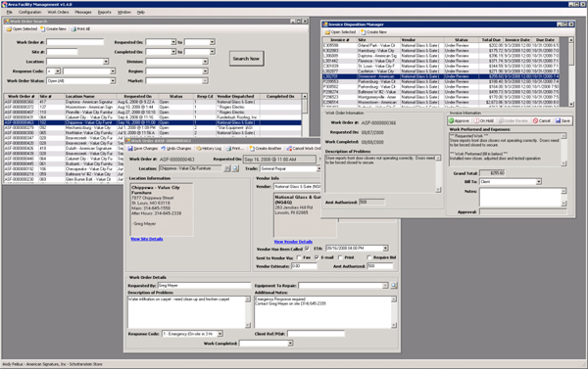Open the Configuration menu

click(30, 13)
